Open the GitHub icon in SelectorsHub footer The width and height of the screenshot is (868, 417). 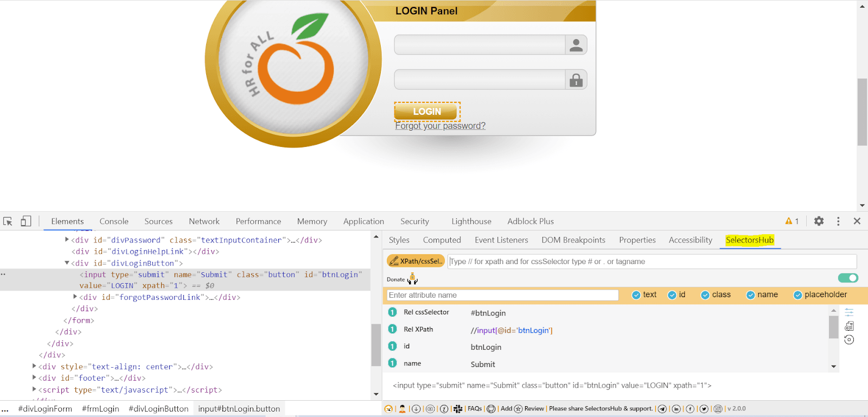[x=491, y=409]
